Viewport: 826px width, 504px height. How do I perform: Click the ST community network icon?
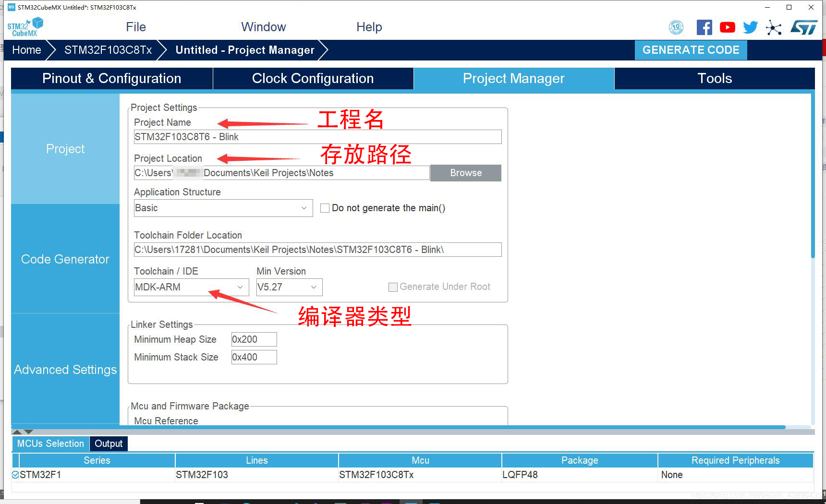pos(774,27)
